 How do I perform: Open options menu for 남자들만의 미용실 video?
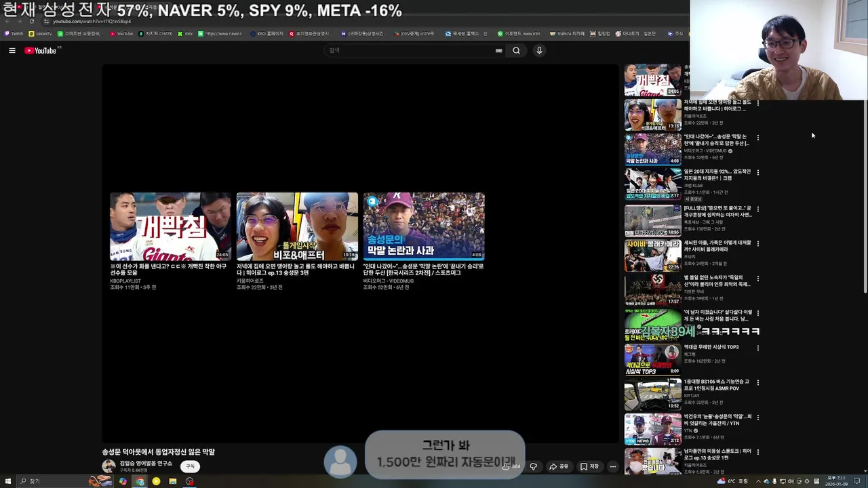(x=758, y=452)
